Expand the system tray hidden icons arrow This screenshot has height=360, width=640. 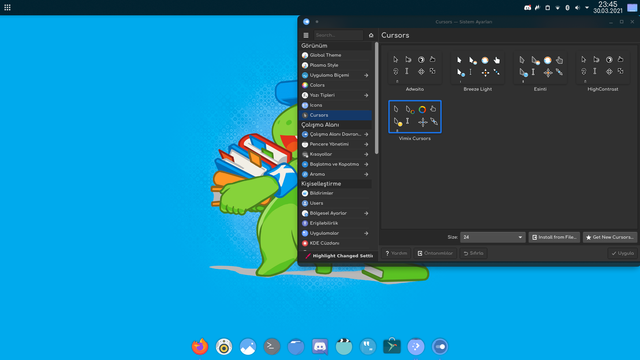tap(587, 8)
